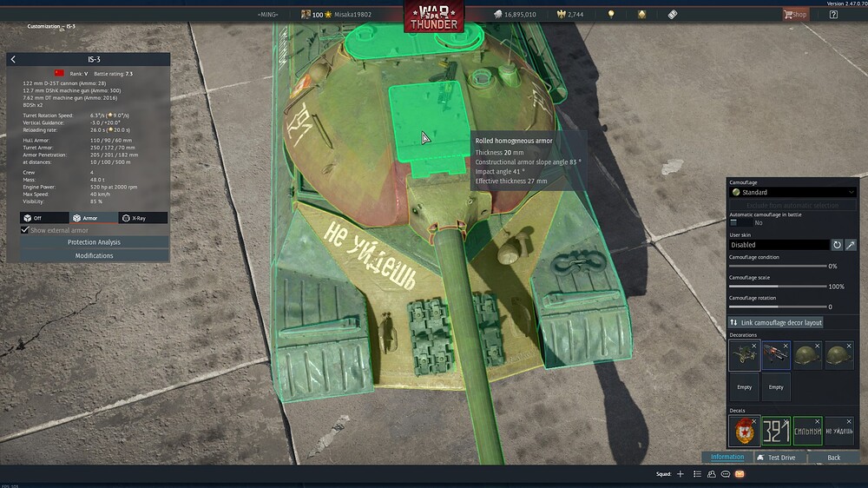Open the Misaka19802 player profile
This screenshot has width=868, height=488.
(352, 15)
